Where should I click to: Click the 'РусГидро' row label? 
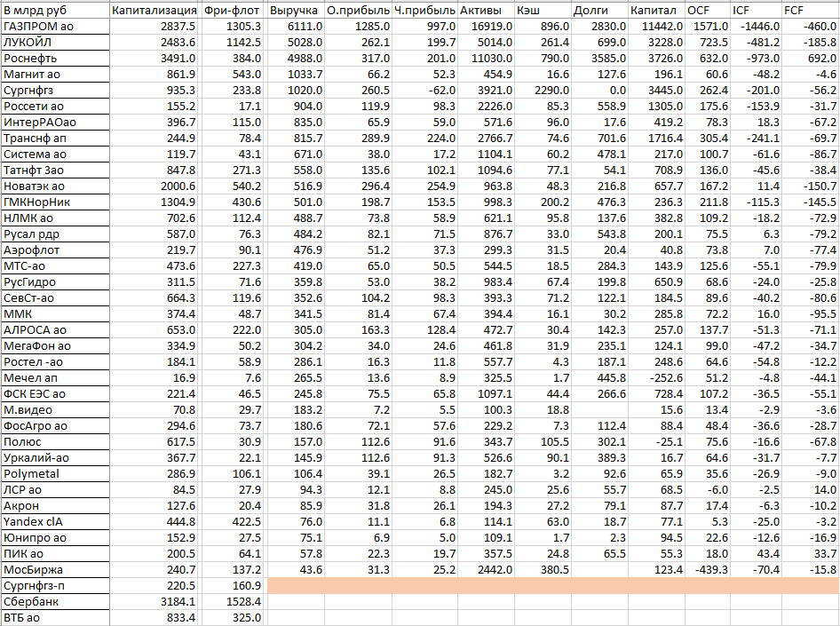55,282
